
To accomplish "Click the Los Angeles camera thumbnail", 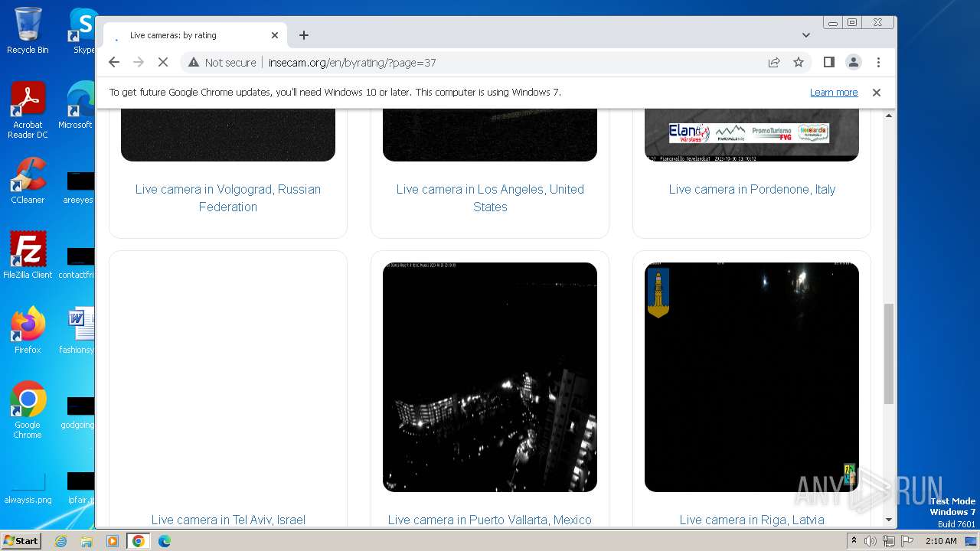I will [490, 135].
